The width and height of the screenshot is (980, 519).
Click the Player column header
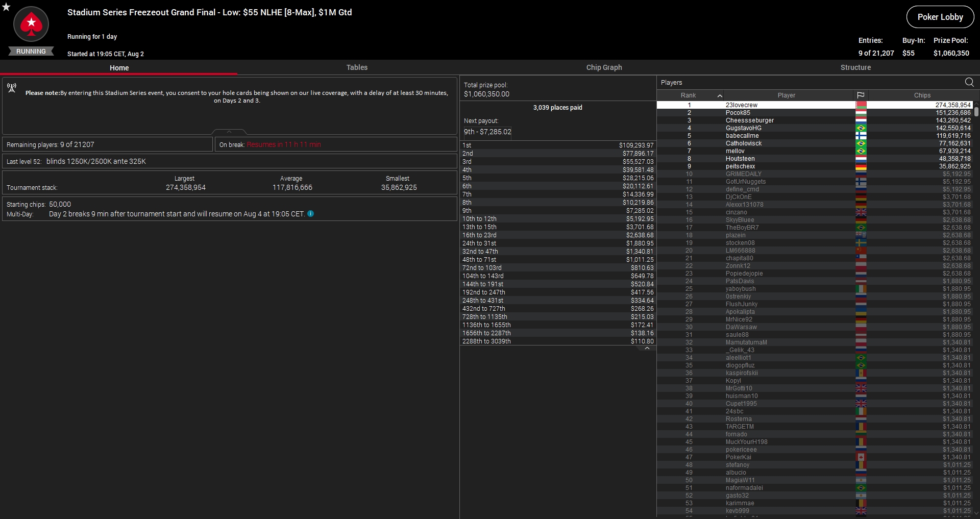787,95
